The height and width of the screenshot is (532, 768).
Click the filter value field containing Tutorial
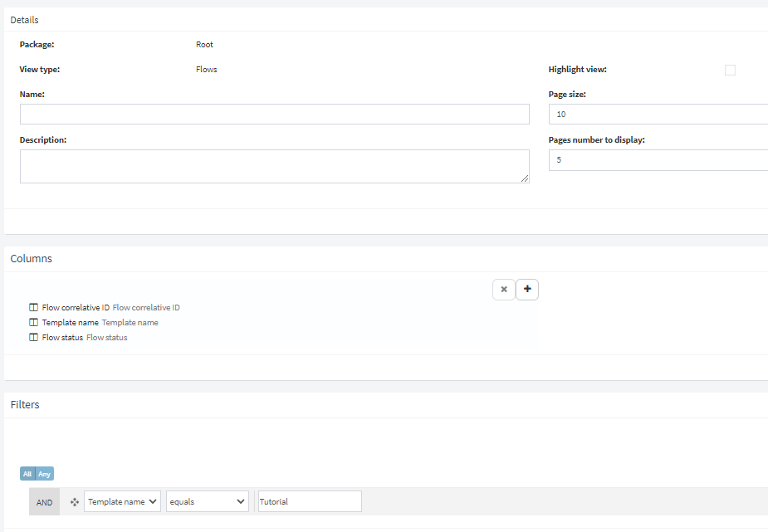click(x=310, y=501)
